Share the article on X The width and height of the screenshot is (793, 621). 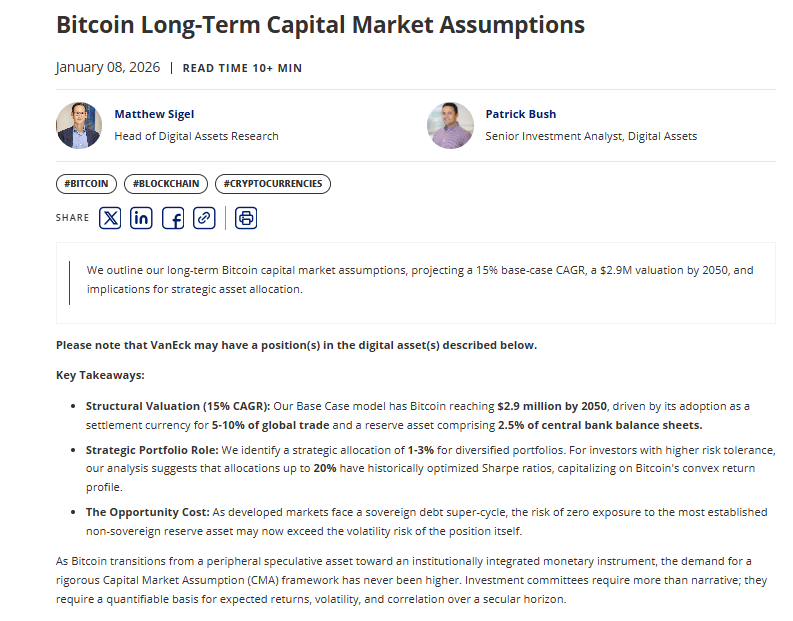click(110, 217)
